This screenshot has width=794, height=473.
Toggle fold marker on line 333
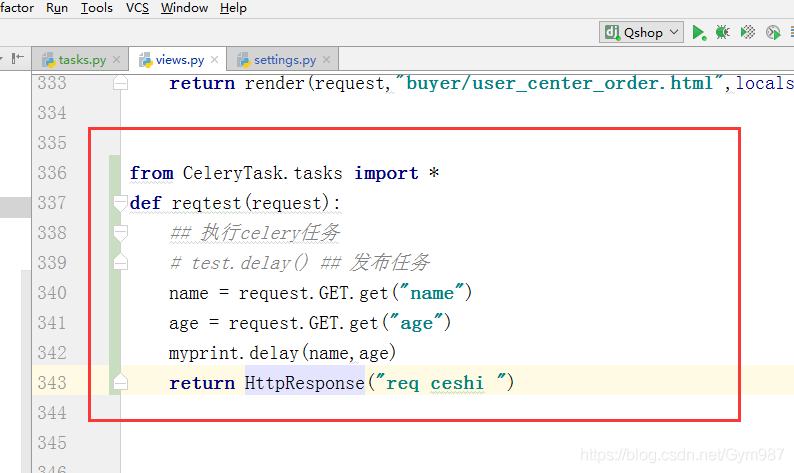[121, 82]
